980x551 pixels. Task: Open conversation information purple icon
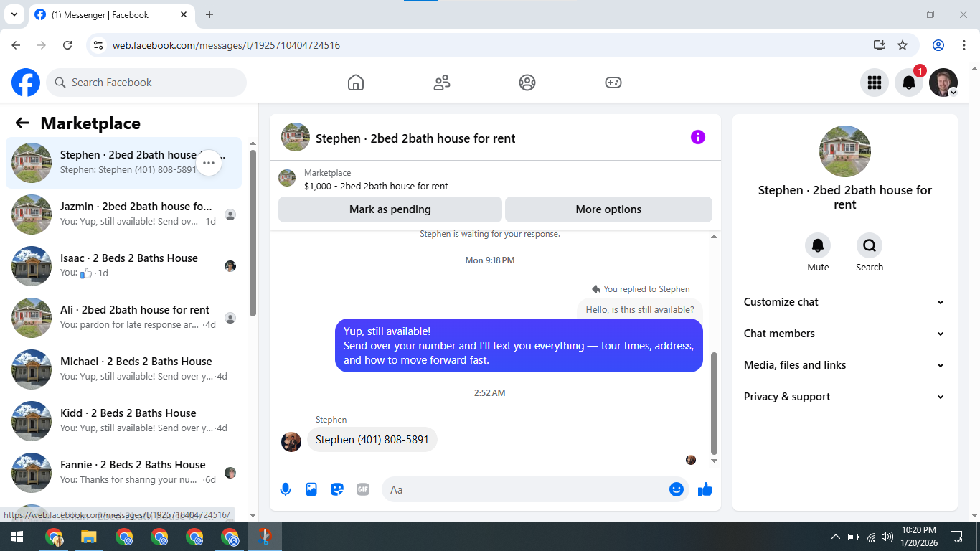[698, 138]
